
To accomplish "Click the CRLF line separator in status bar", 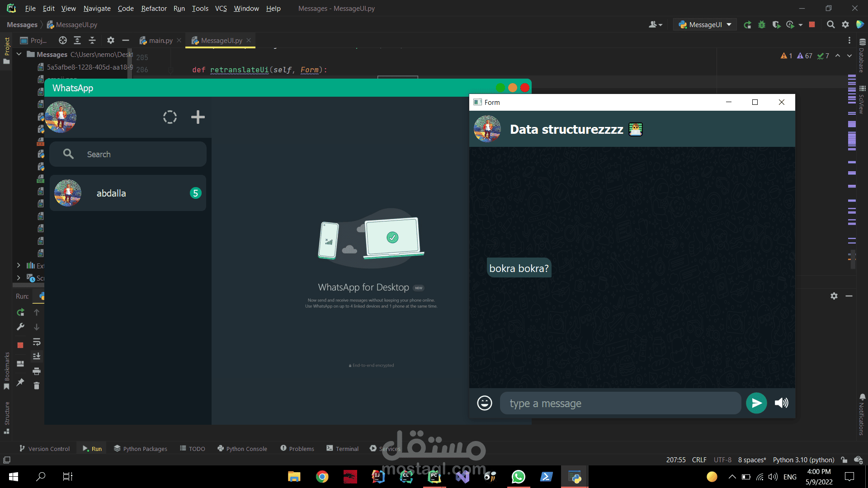I will [x=699, y=460].
